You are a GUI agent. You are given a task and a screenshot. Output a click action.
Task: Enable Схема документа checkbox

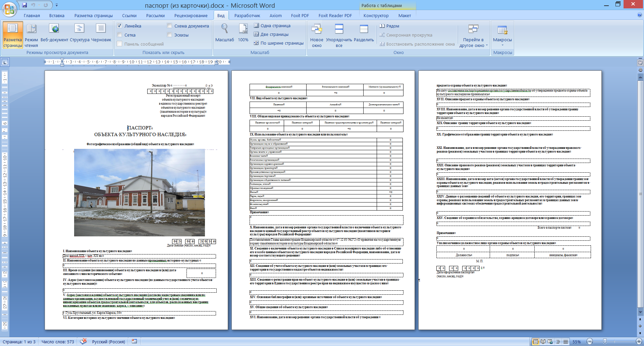click(x=169, y=26)
